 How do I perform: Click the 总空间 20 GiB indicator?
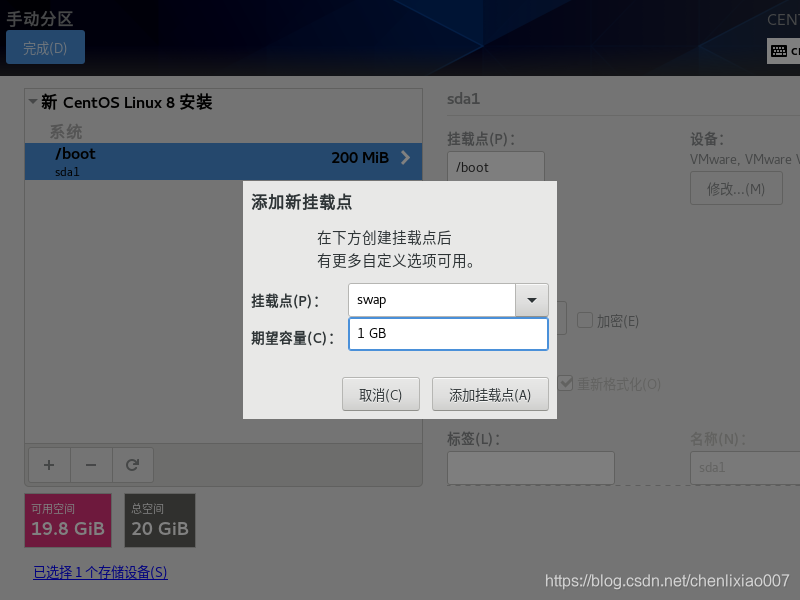tap(159, 520)
